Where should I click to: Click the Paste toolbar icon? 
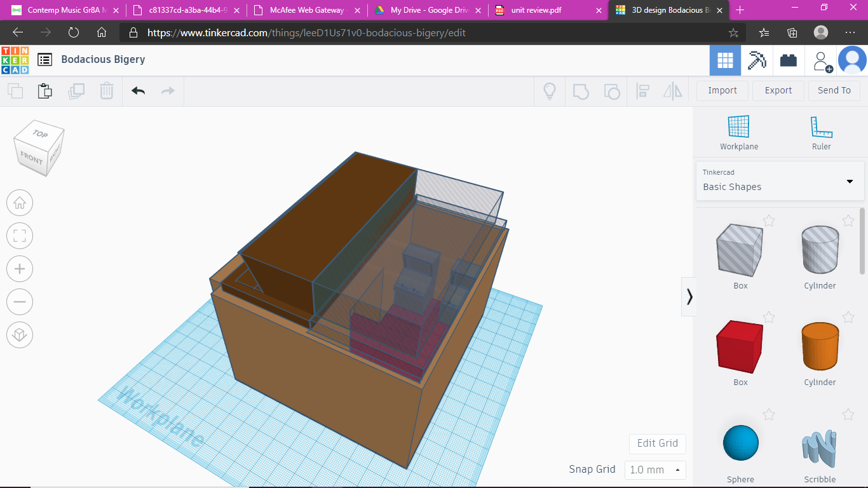pyautogui.click(x=45, y=91)
